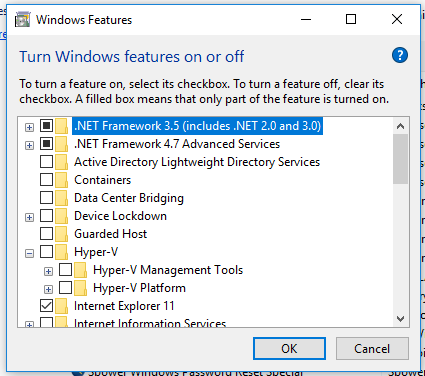Screen dimensions: 425x376
Task: Uncheck the Internet Explorer 11 checkbox
Action: pyautogui.click(x=46, y=306)
